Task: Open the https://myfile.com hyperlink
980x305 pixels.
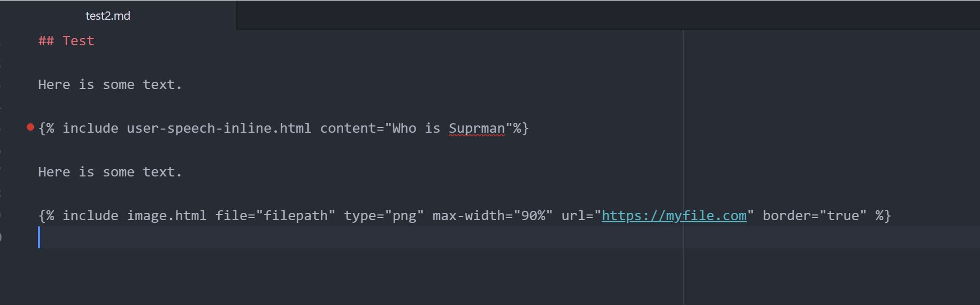Action: pos(674,215)
